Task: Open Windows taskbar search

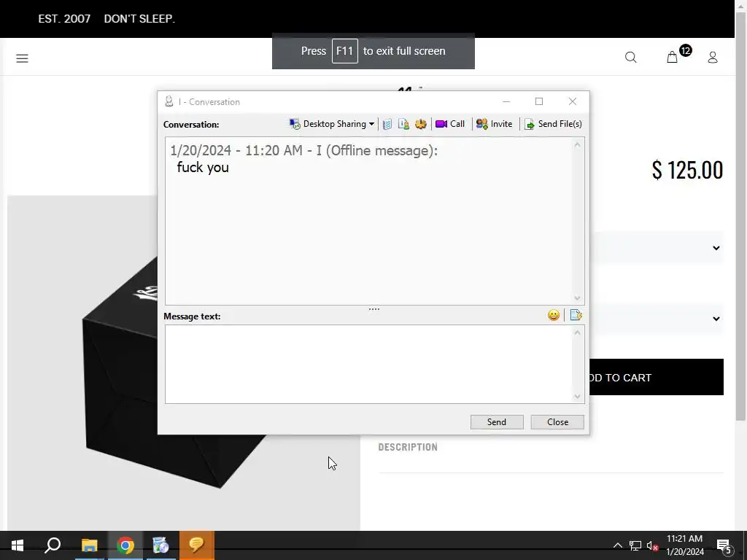Action: 53,545
